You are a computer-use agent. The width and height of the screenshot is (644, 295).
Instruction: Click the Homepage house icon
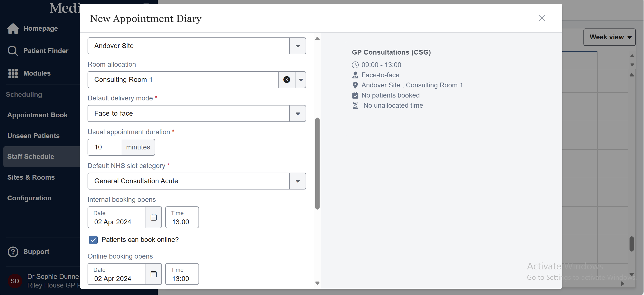(x=13, y=28)
